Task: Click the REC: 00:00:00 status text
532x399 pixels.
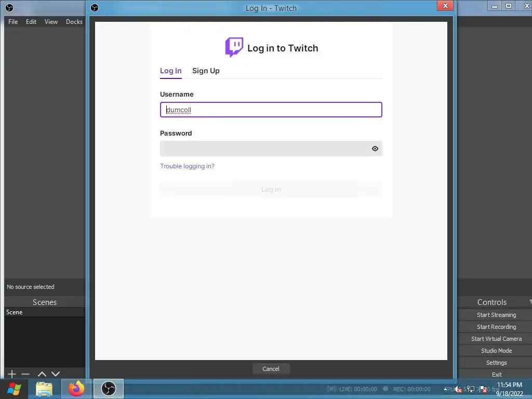Action: tap(411, 389)
